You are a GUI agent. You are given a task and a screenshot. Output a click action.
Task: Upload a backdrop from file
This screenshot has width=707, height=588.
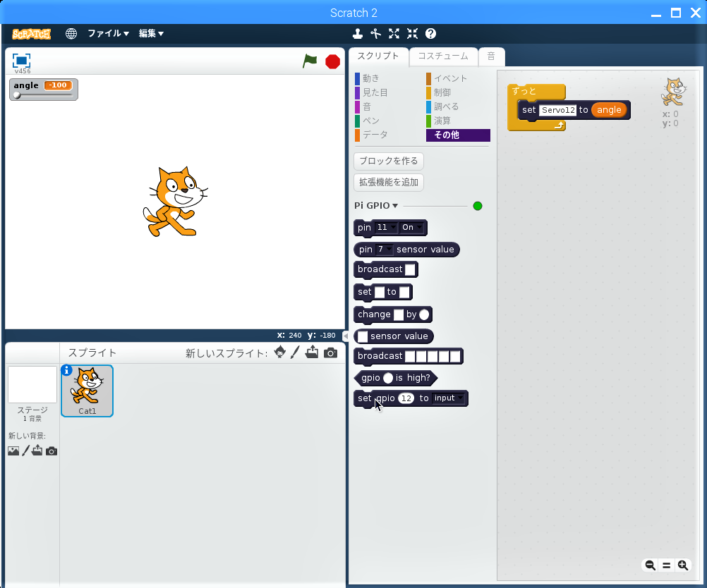(37, 450)
